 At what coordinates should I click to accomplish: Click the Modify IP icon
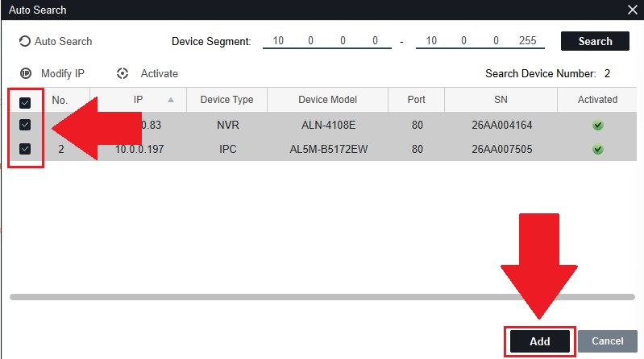(26, 73)
